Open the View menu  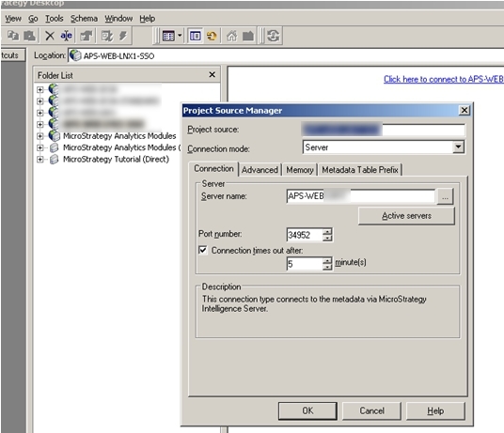(13, 19)
